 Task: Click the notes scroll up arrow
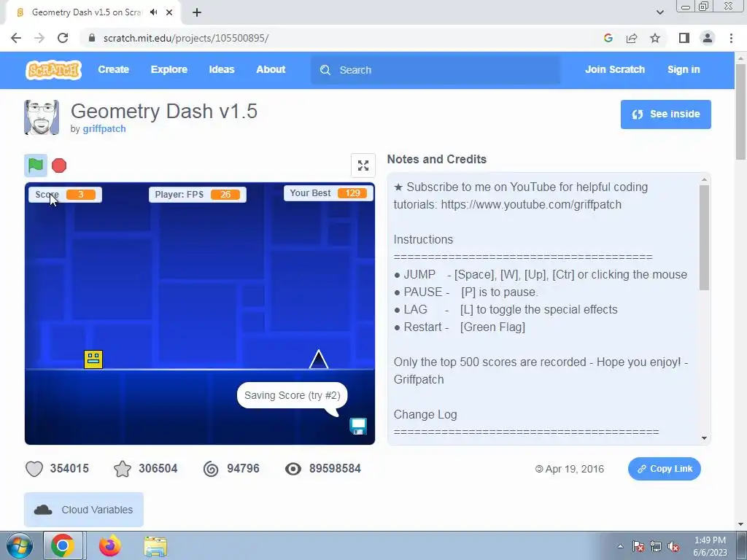pos(704,179)
